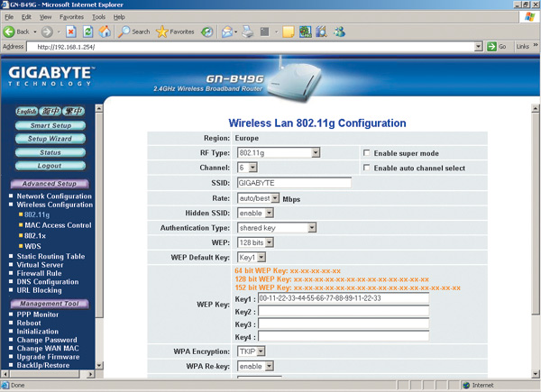Open the Hidden SSID dropdown
Viewport: 541px width, 392px height.
point(256,213)
